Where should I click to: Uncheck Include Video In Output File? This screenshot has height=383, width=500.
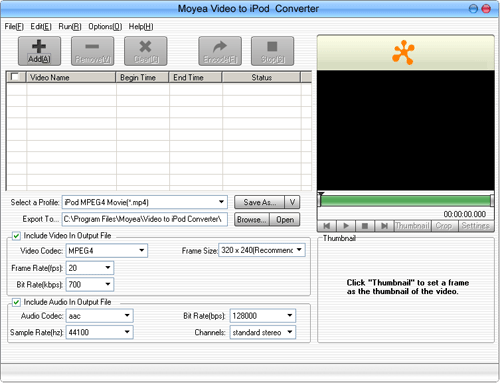click(x=16, y=236)
